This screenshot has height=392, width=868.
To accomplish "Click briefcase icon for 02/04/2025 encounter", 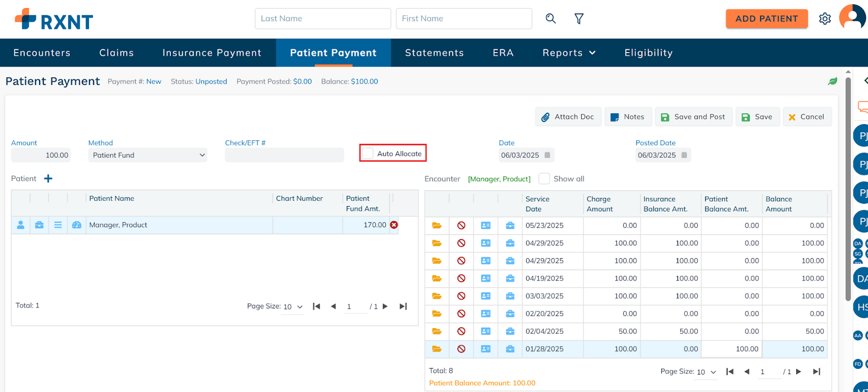I will click(x=510, y=331).
